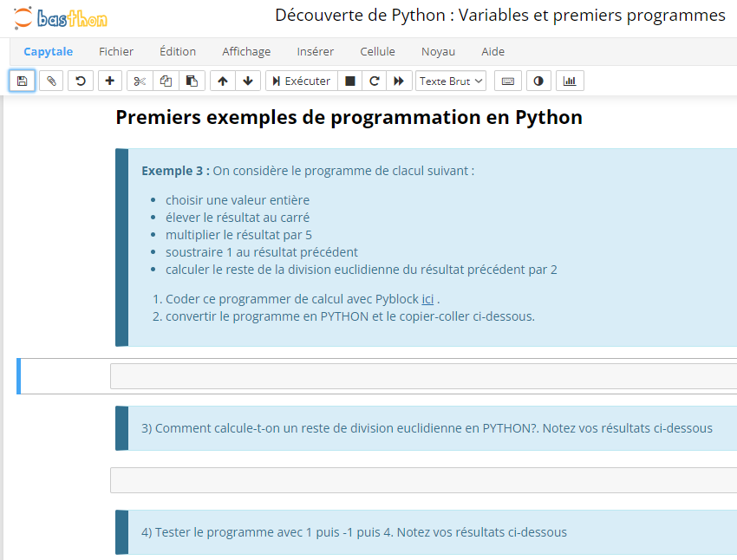The image size is (737, 560).
Task: Follow the Pyblock 'ici' link
Action: click(427, 299)
